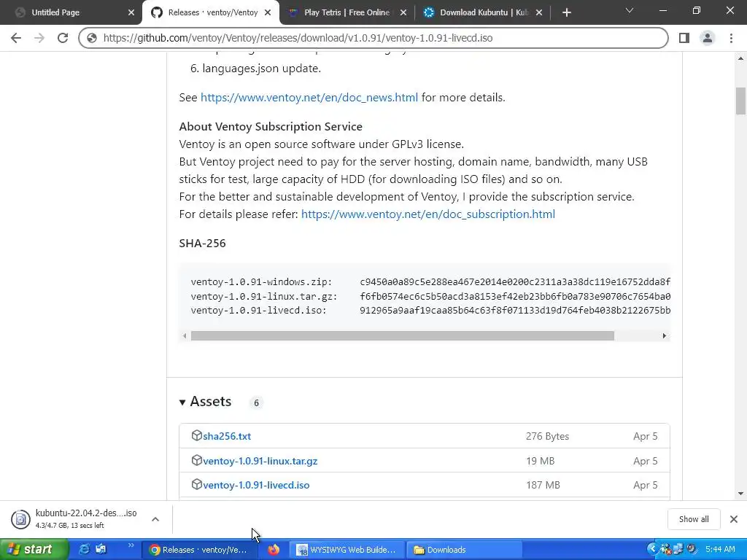Close the Play Tetris tab
The width and height of the screenshot is (747, 560).
[403, 13]
